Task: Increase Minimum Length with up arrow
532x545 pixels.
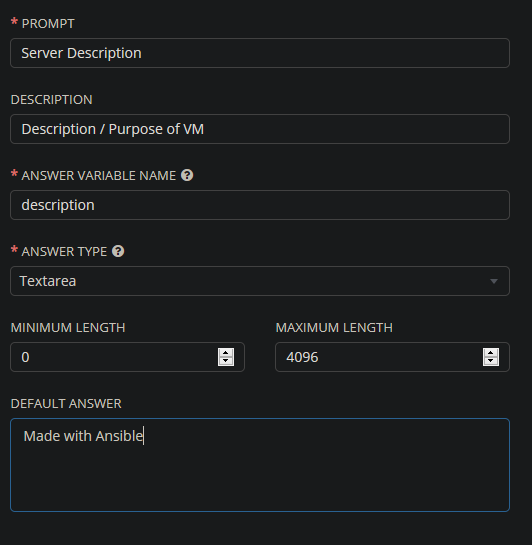Action: [x=226, y=353]
